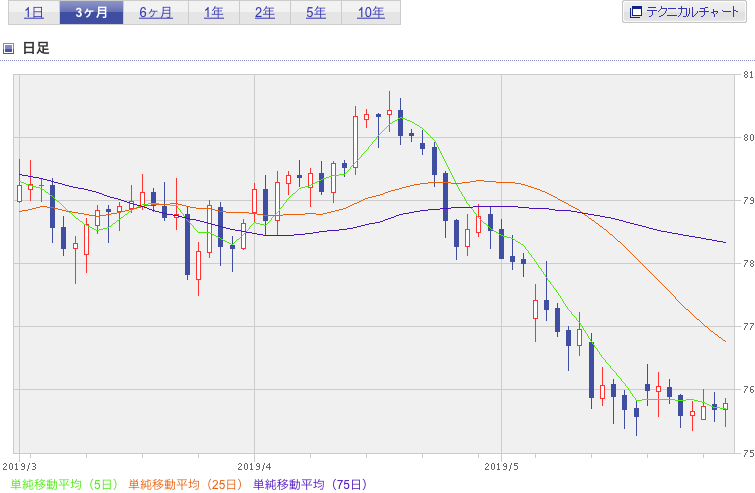Click the 2019/4 axis label
Image resolution: width=755 pixels, height=493 pixels.
254,467
